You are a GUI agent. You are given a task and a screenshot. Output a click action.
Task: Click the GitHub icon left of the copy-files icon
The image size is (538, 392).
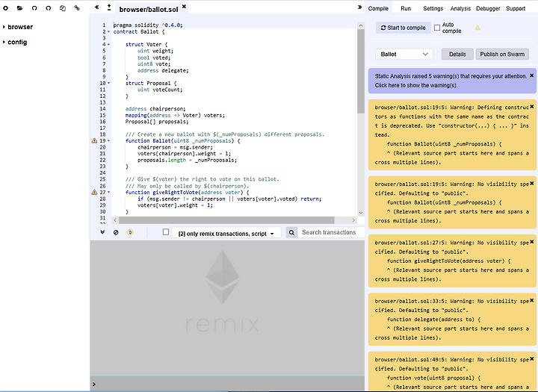(x=49, y=8)
